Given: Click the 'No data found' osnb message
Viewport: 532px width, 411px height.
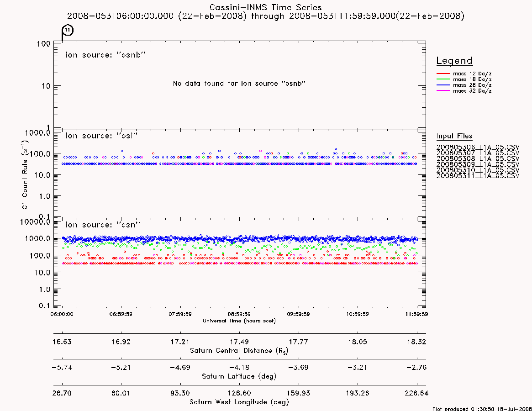Looking at the screenshot, I should [239, 84].
